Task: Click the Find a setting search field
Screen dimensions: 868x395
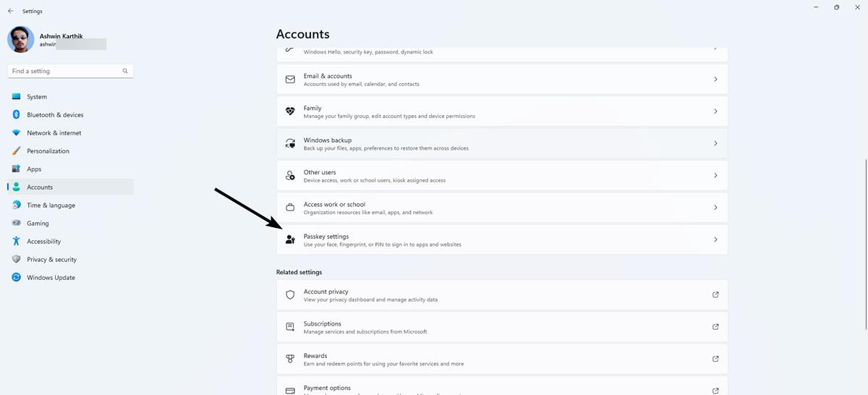Action: 70,71
